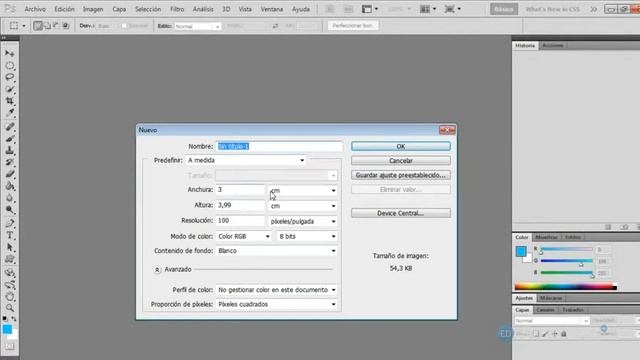Viewport: 640px width, 360px height.
Task: Select the Elliptical Marquee tool
Action: pos(10,65)
